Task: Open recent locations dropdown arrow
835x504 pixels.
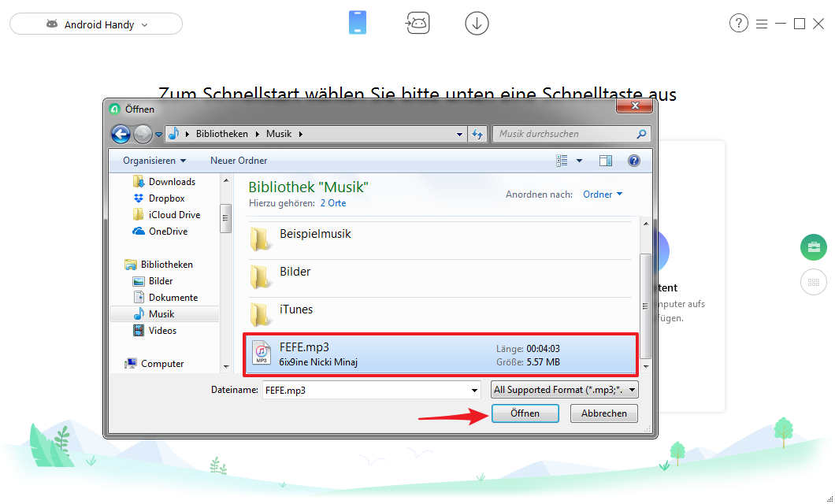Action: (x=158, y=135)
